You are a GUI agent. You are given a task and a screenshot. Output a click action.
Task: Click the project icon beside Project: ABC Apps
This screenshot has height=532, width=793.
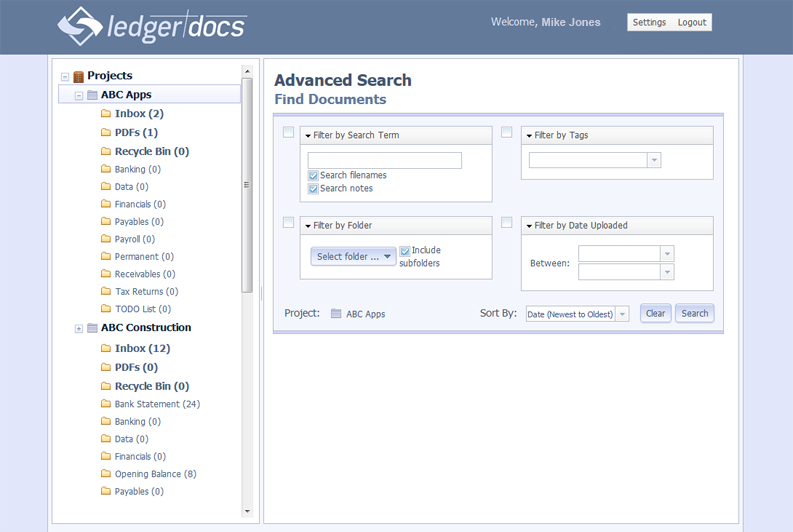pyautogui.click(x=336, y=314)
